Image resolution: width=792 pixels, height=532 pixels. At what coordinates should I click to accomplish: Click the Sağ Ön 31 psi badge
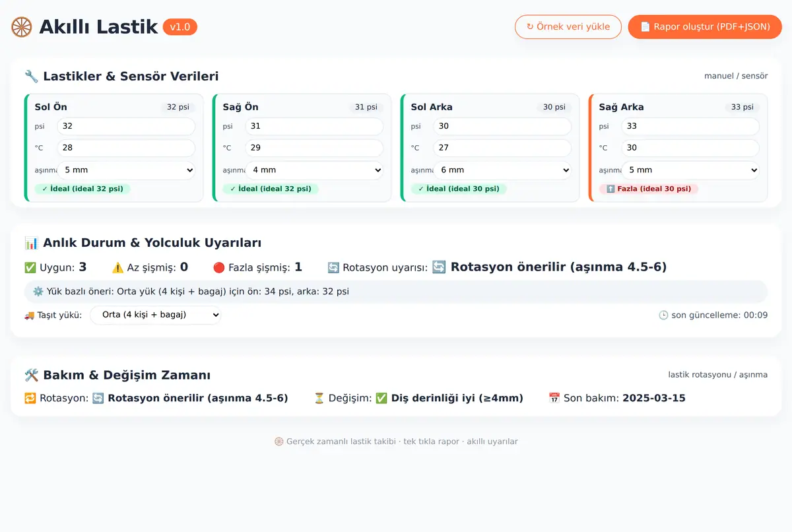coord(366,107)
